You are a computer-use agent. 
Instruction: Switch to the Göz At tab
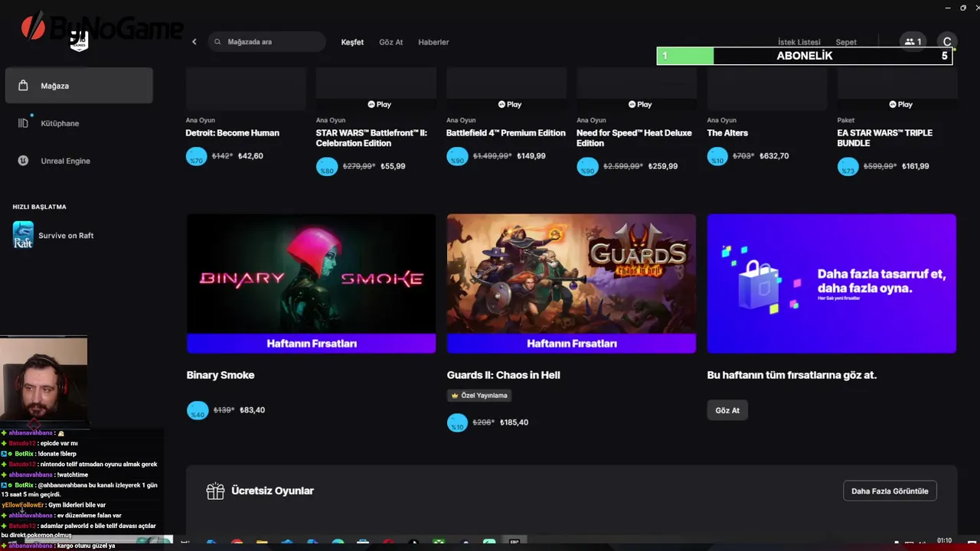[x=390, y=42]
